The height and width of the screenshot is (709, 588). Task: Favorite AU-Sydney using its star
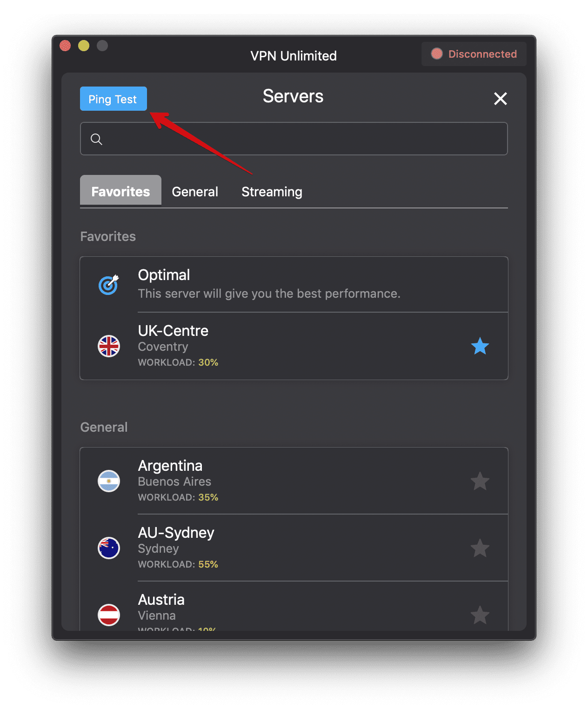[480, 548]
